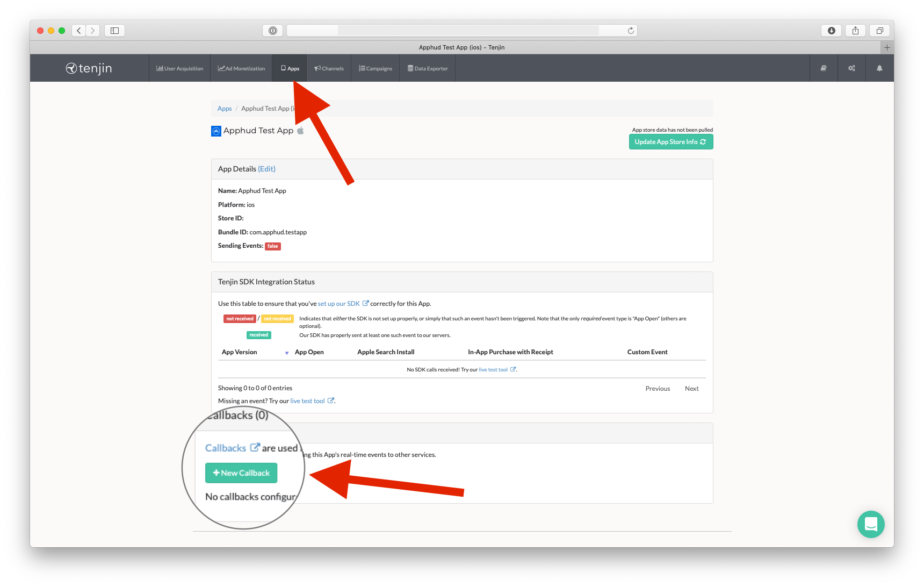924x587 pixels.
Task: Open Campaigns nav item
Action: (375, 68)
